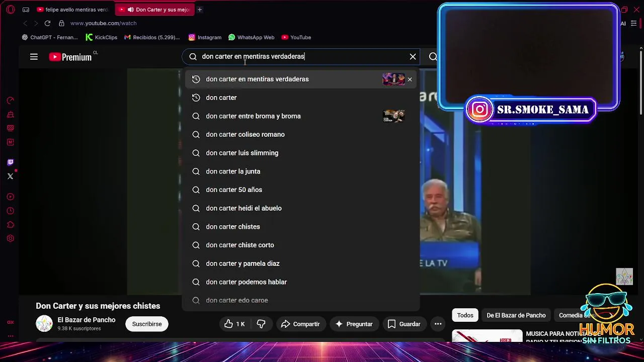Open the Opera menu logo
The image size is (644, 362).
[x=10, y=10]
